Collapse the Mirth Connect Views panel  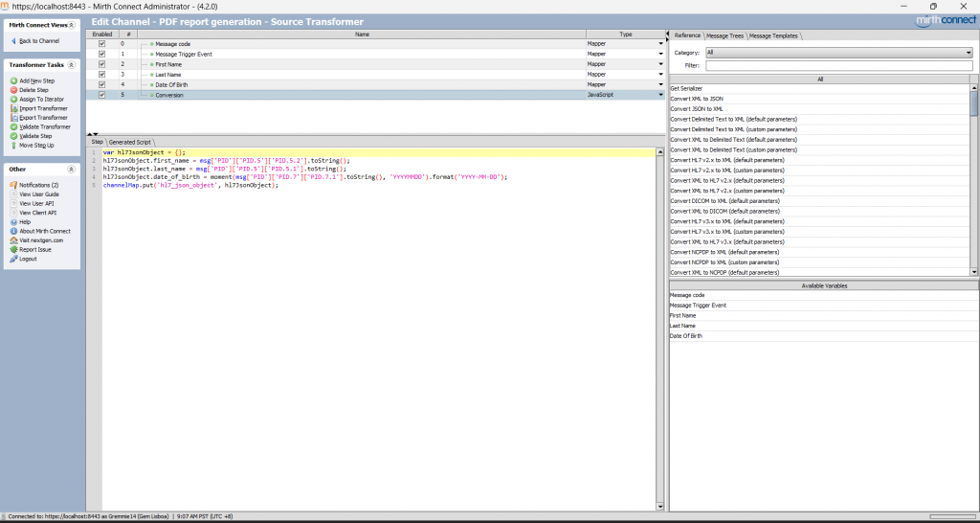72,25
